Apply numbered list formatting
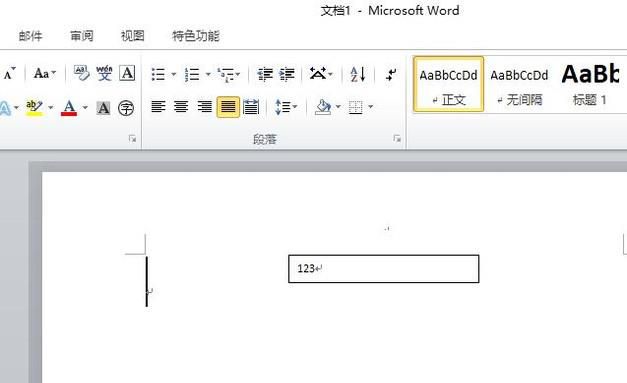The width and height of the screenshot is (627, 383). click(192, 74)
